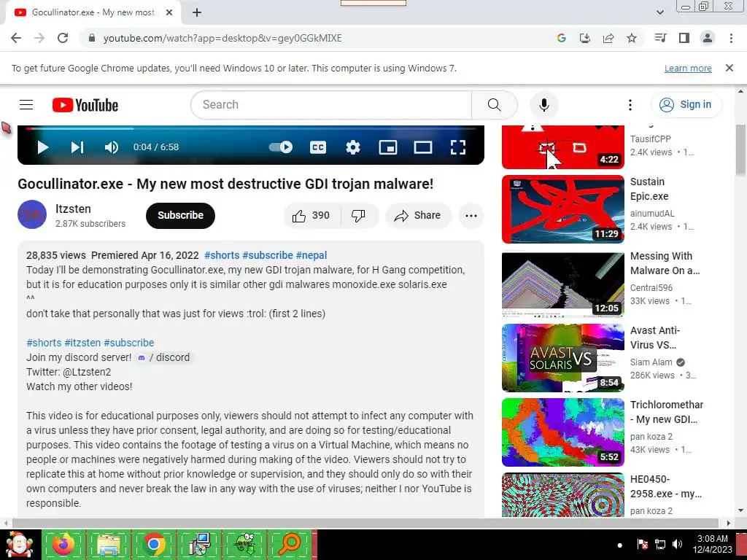Search with your voice microphone
This screenshot has width=747, height=560.
click(543, 105)
